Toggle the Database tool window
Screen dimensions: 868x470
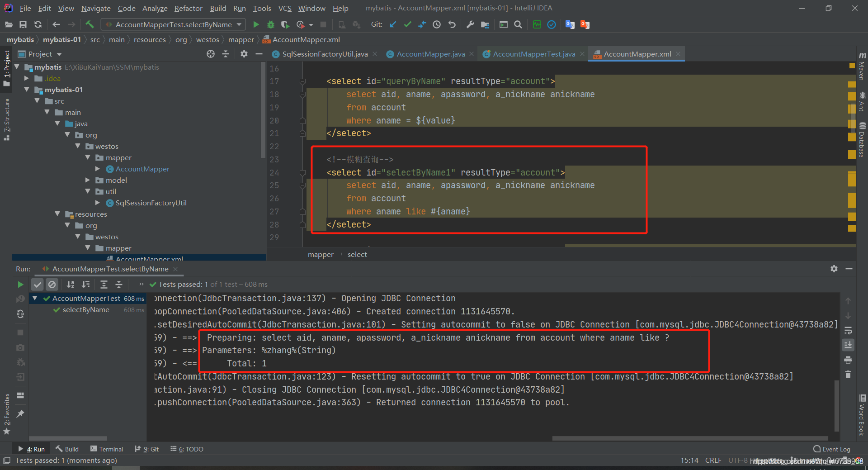(862, 139)
